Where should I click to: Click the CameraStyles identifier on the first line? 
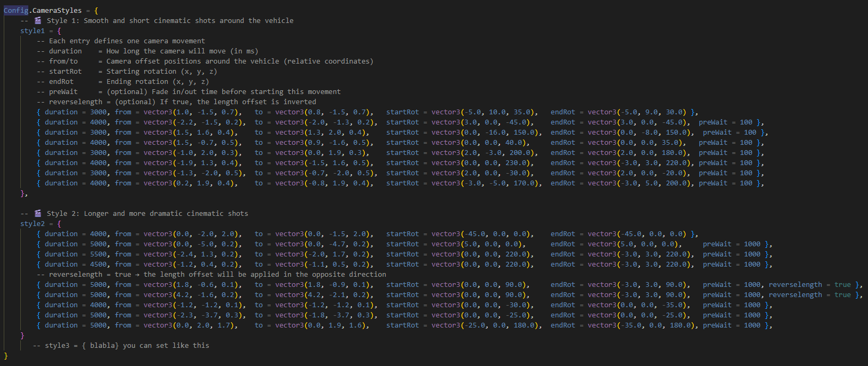(57, 11)
